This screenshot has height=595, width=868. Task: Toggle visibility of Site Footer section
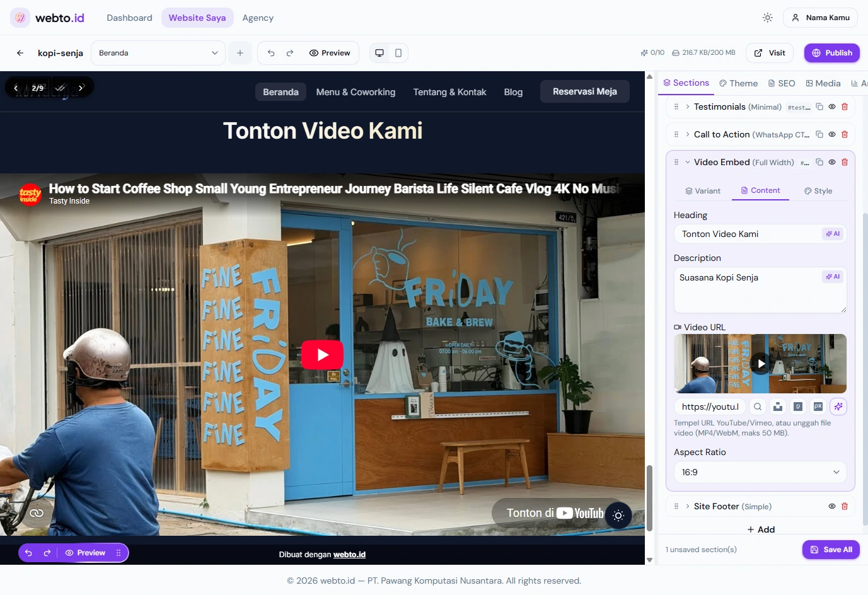tap(832, 506)
